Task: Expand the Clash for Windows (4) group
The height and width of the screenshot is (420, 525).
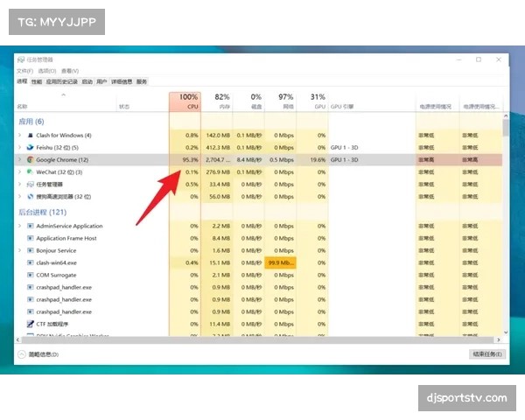Action: coord(19,136)
